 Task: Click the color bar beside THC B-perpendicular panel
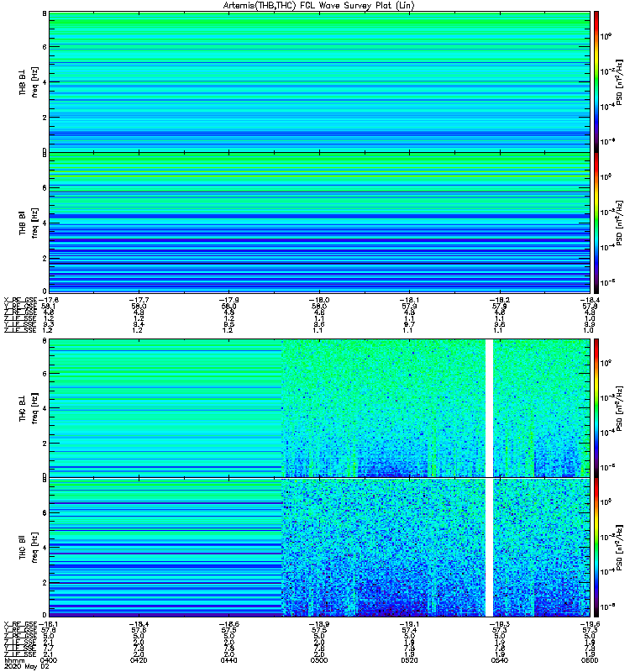[x=596, y=408]
